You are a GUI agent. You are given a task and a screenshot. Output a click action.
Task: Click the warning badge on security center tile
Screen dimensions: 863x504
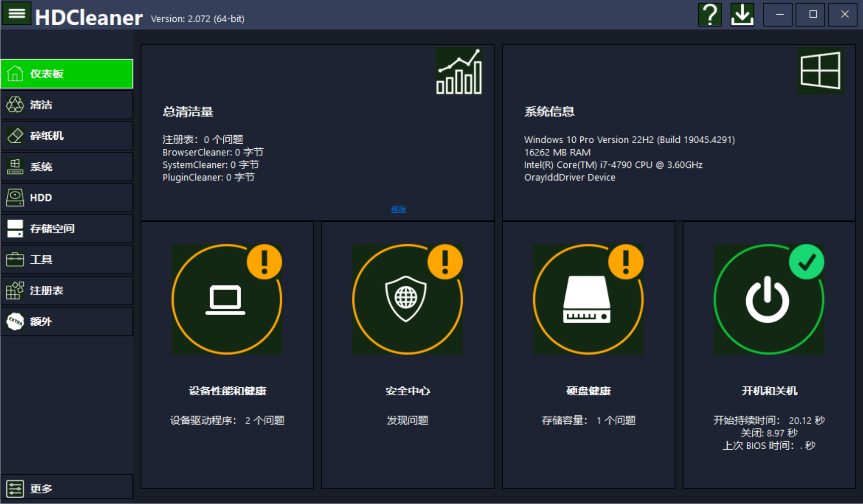pos(445,262)
